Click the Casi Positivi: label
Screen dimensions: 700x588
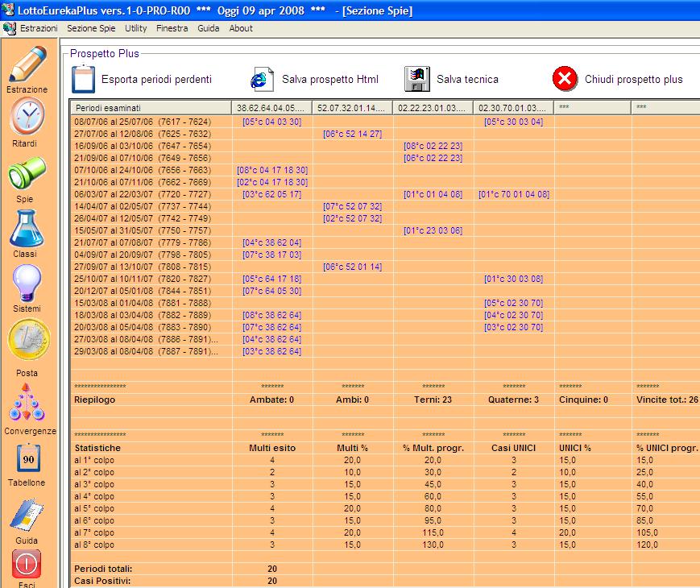102,581
